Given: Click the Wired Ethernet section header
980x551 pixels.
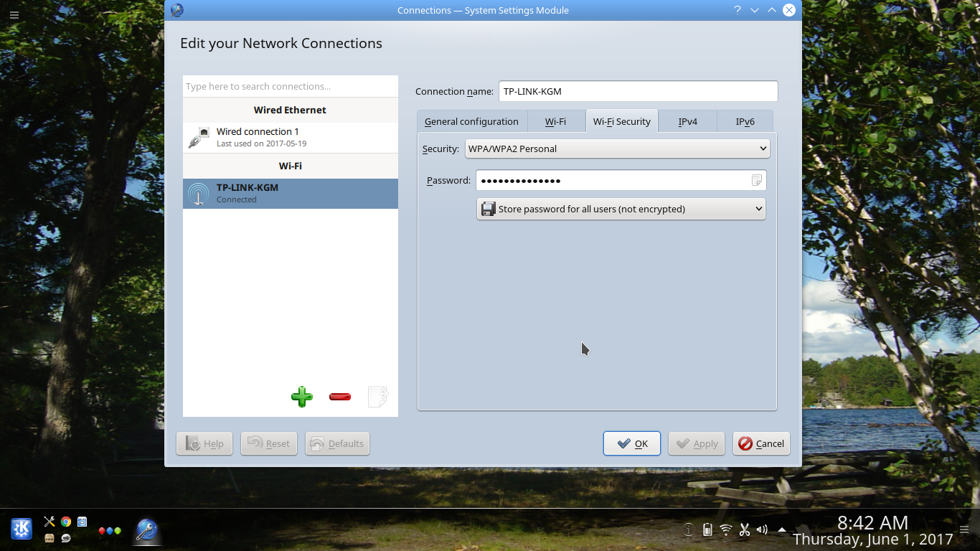Looking at the screenshot, I should (291, 110).
